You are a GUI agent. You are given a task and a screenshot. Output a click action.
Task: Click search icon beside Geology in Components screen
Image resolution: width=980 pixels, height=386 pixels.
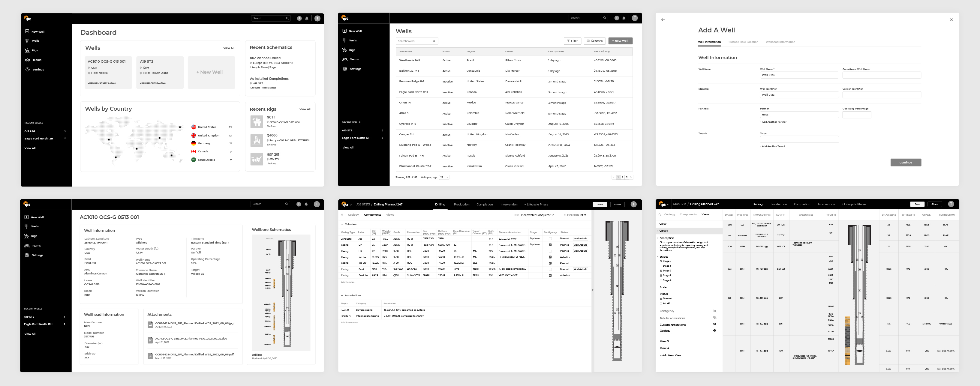(x=342, y=215)
